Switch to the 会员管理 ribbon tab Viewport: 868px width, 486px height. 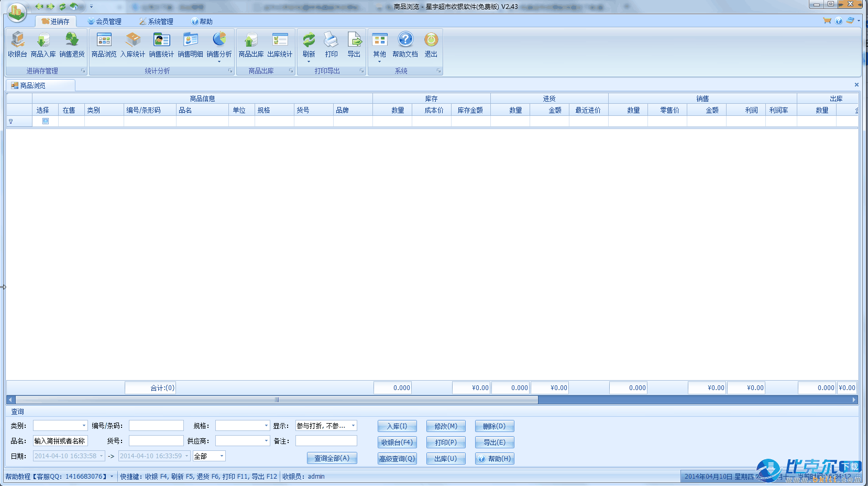(105, 21)
